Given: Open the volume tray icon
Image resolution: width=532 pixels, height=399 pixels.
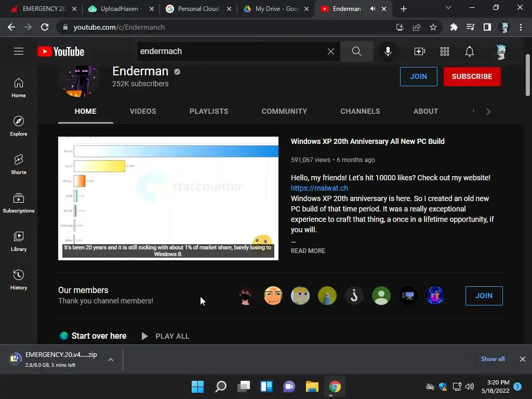Looking at the screenshot, I should tap(470, 387).
